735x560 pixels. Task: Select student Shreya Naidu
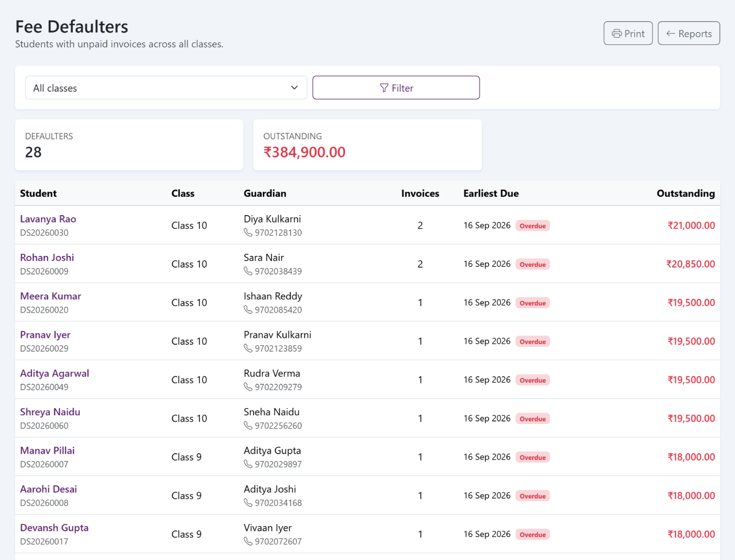50,412
